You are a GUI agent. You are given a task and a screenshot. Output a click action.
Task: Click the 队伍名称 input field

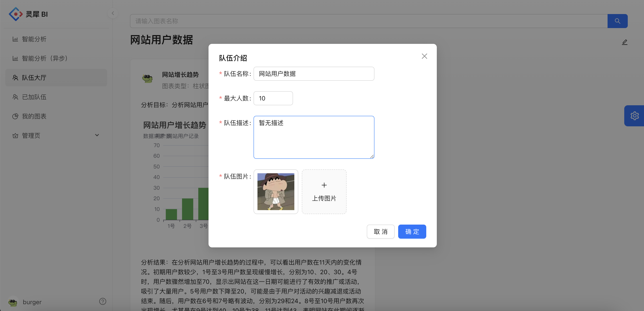(x=314, y=74)
